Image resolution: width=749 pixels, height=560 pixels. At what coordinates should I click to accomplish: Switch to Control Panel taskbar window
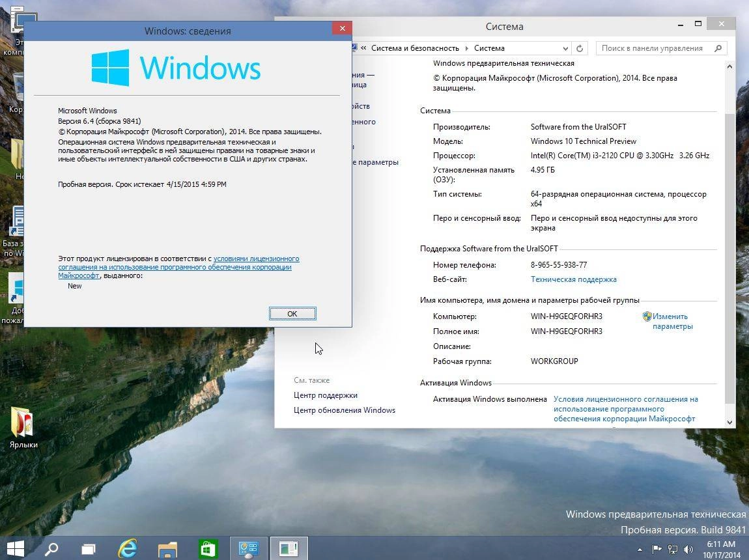tap(248, 548)
